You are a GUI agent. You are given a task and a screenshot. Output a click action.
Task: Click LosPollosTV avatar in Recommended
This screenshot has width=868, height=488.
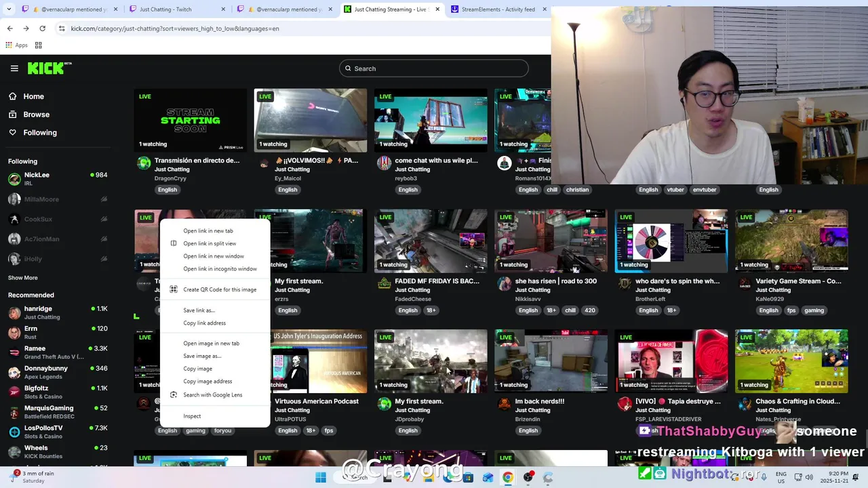14,432
